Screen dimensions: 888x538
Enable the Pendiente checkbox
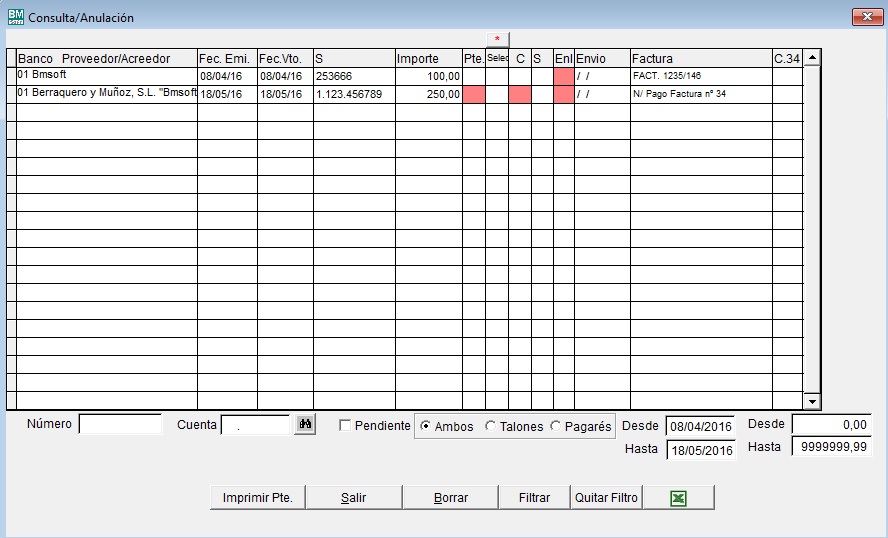345,426
